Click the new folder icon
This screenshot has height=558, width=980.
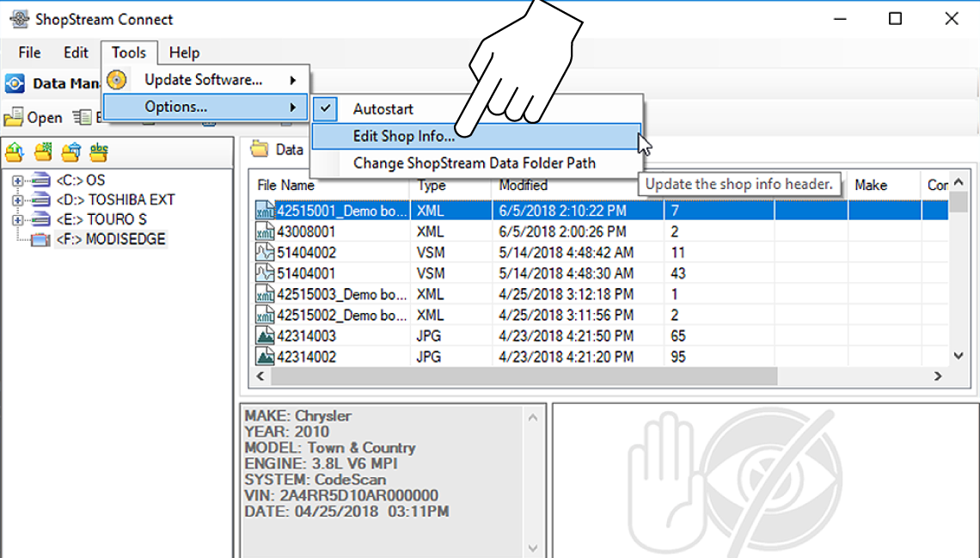(43, 151)
